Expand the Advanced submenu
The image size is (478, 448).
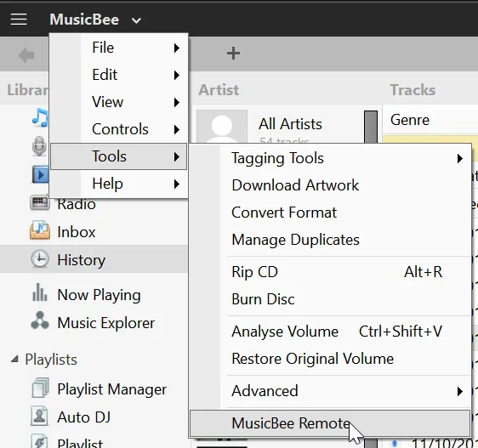click(330, 391)
